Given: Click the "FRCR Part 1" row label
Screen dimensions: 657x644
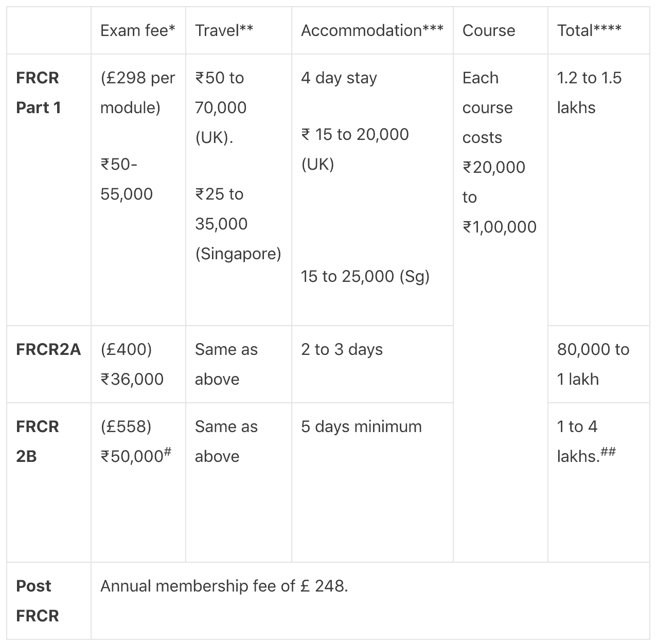Looking at the screenshot, I should pos(39,93).
